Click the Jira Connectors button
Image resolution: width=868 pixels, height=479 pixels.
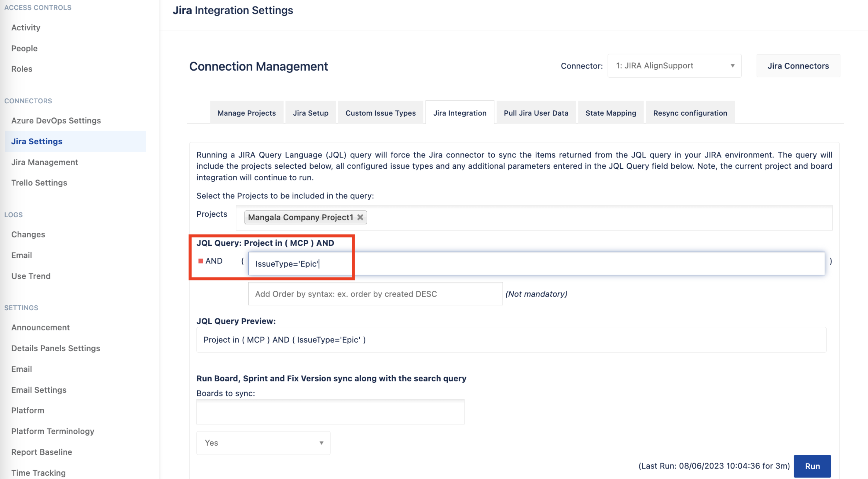(x=798, y=66)
